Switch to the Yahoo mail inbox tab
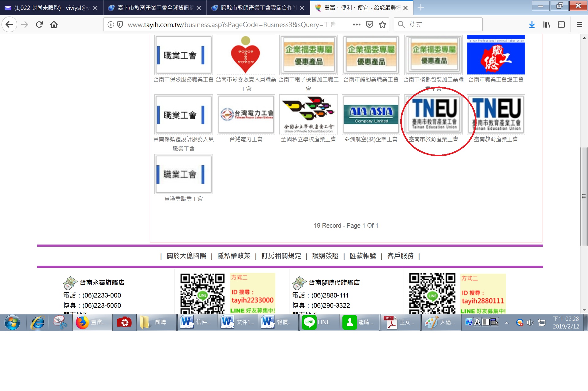588x391 pixels. point(51,8)
